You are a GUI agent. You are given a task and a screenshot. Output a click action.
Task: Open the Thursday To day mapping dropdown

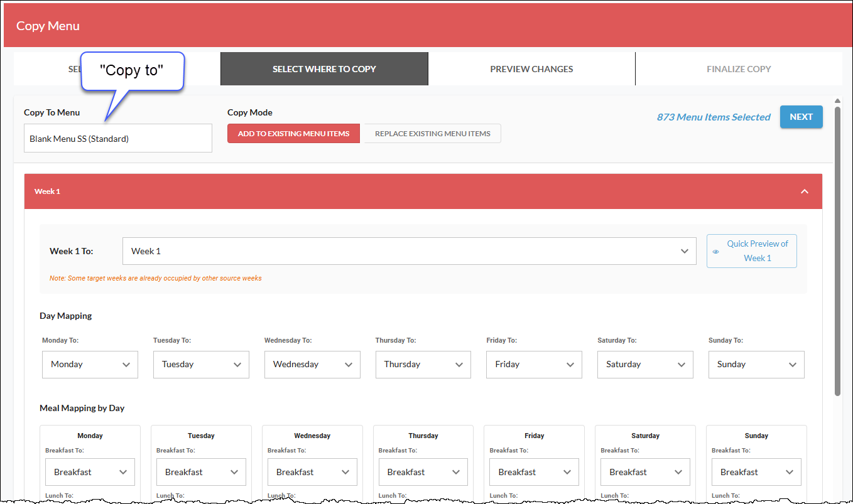(423, 364)
